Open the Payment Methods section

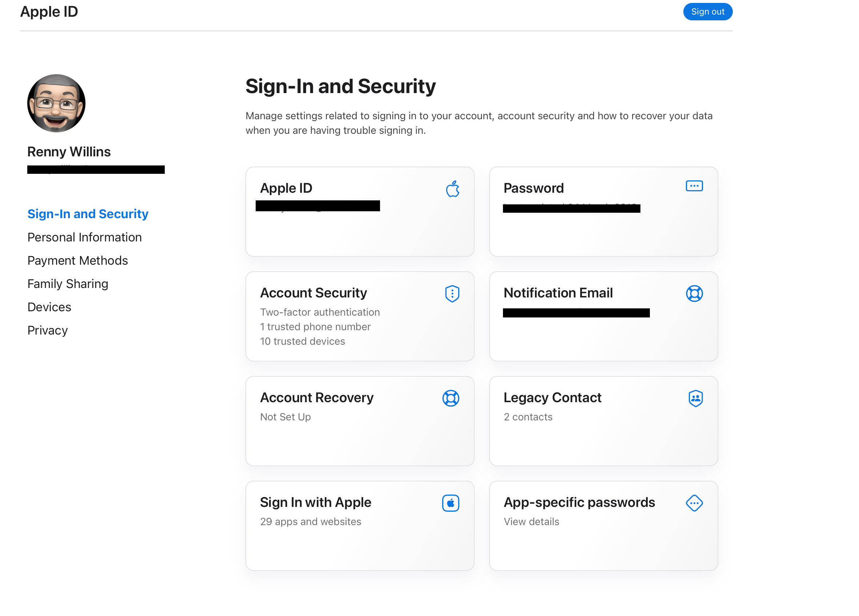(x=77, y=260)
